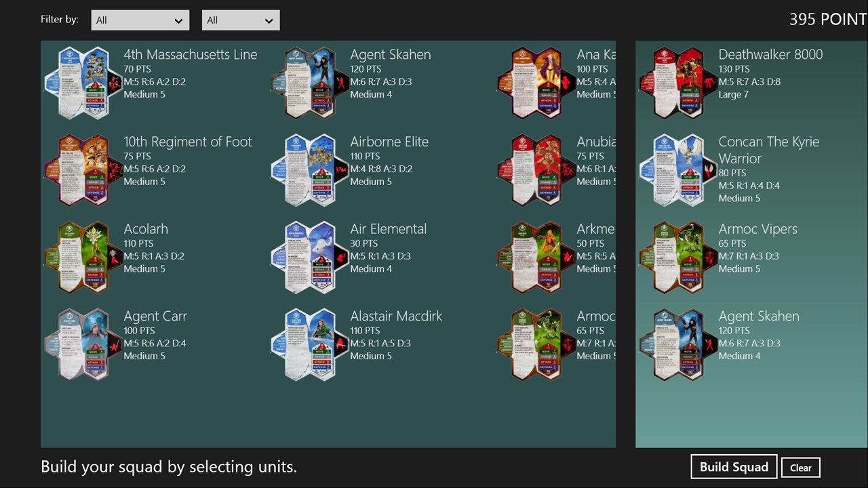The width and height of the screenshot is (868, 488).
Task: Click the Air Elemental card icon
Action: tap(310, 257)
